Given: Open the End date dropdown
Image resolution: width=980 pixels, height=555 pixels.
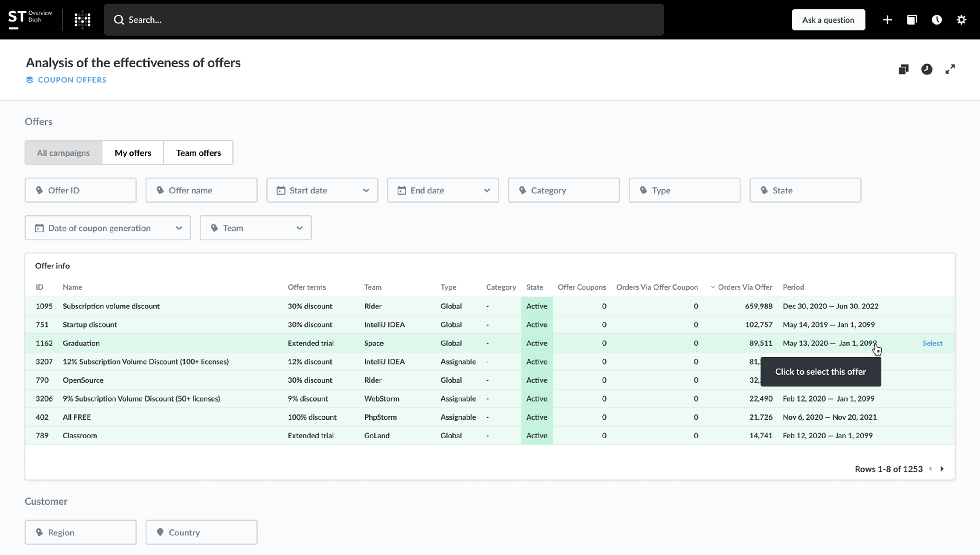Looking at the screenshot, I should click(443, 190).
